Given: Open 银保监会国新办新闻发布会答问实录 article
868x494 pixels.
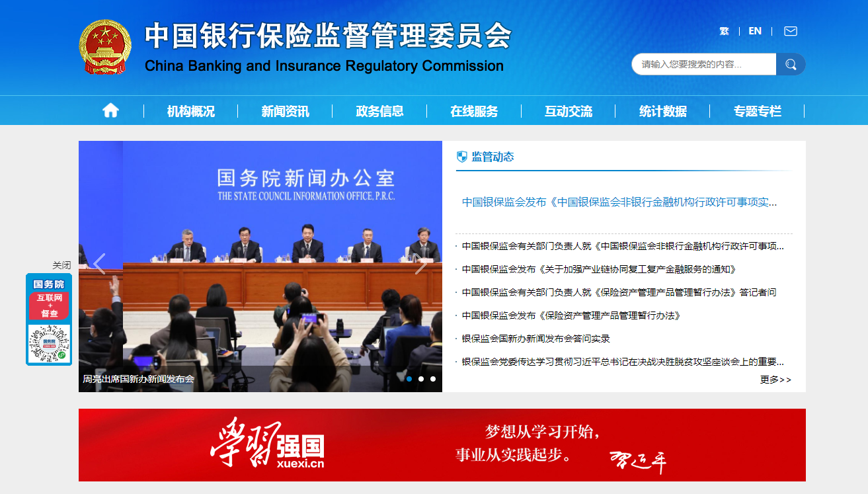Looking at the screenshot, I should click(535, 339).
